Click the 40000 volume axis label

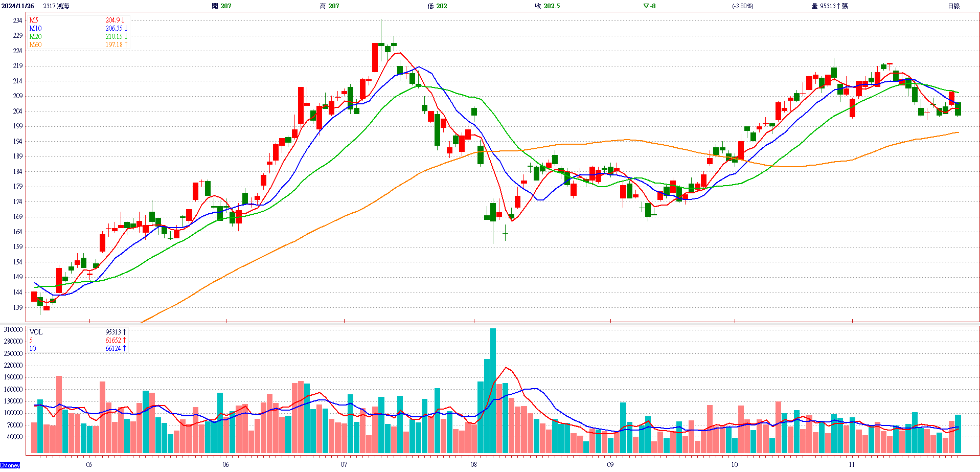point(15,437)
